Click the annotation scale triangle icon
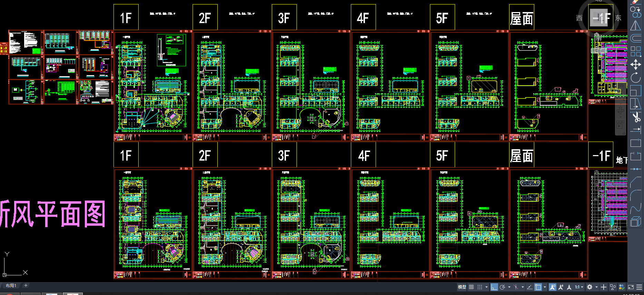This screenshot has width=644, height=295. 569,287
